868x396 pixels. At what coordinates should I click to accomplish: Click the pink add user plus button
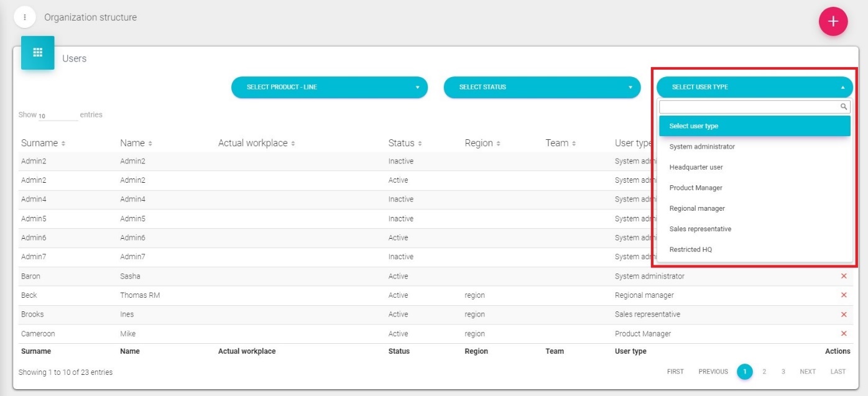833,22
